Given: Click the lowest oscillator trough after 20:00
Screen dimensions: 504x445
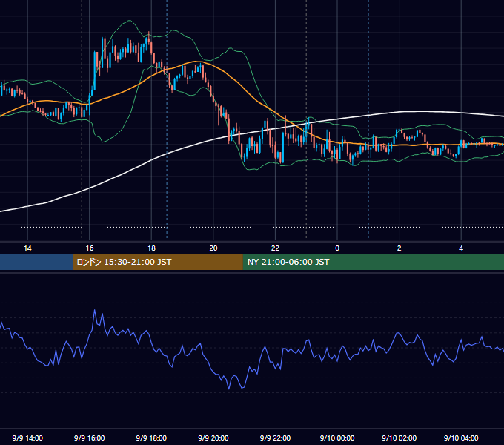Looking at the screenshot, I should [x=229, y=389].
